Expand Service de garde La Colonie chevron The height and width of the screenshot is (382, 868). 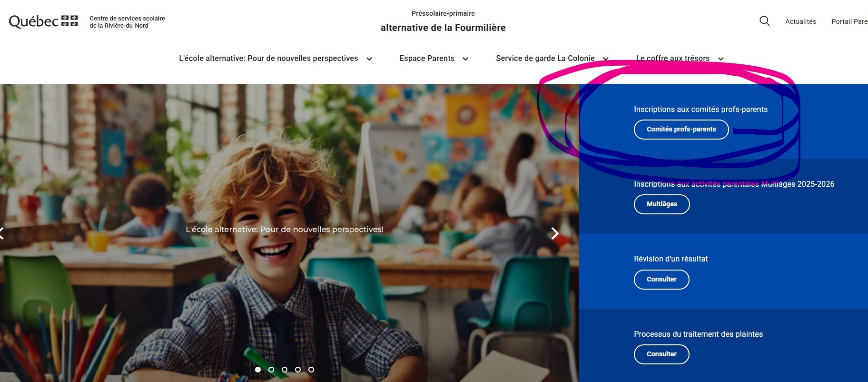click(606, 59)
